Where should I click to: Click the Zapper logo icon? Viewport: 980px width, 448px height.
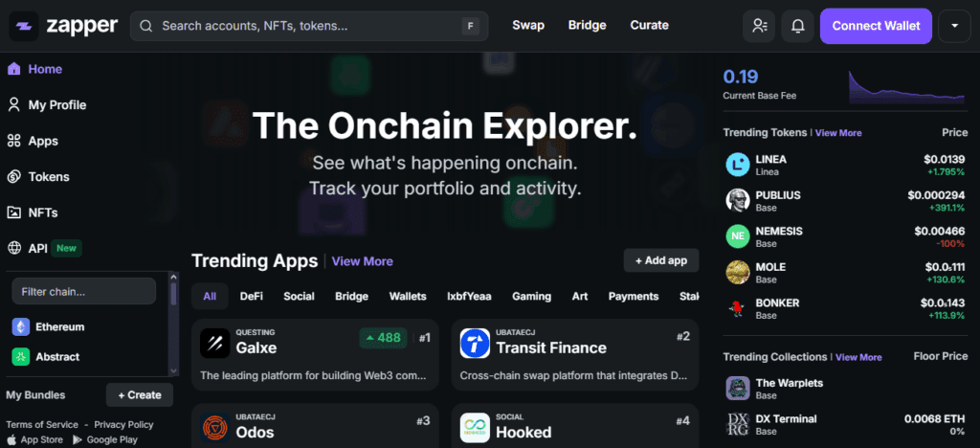[x=24, y=26]
